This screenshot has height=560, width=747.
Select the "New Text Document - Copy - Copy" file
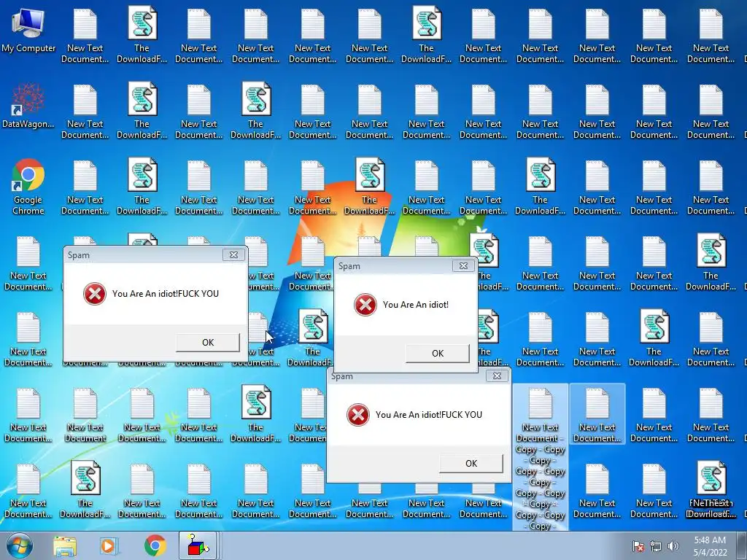[x=541, y=457]
